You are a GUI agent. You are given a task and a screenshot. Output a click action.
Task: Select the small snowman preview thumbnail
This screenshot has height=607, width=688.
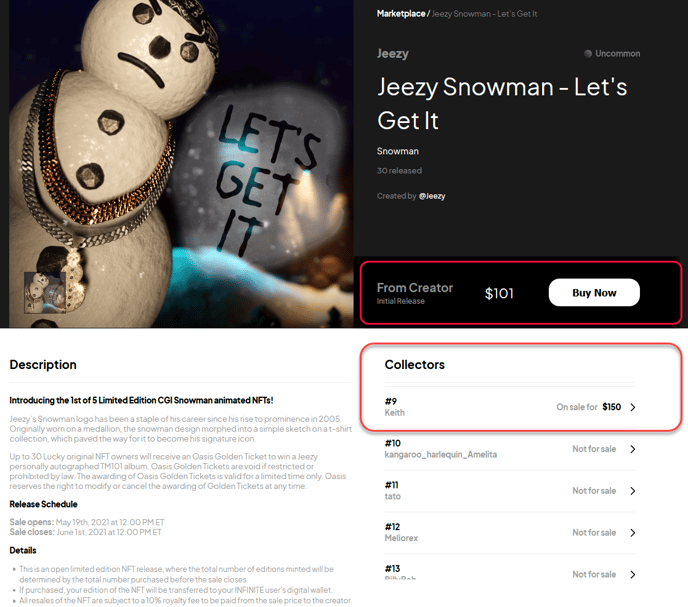pos(45,292)
